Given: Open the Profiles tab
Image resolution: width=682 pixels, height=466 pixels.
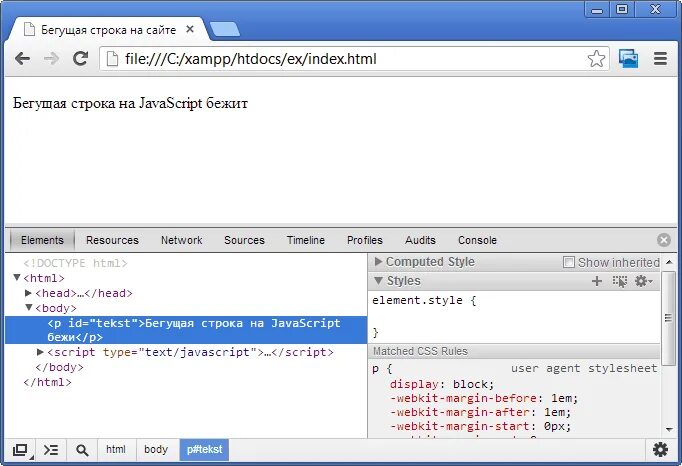Looking at the screenshot, I should coord(364,240).
